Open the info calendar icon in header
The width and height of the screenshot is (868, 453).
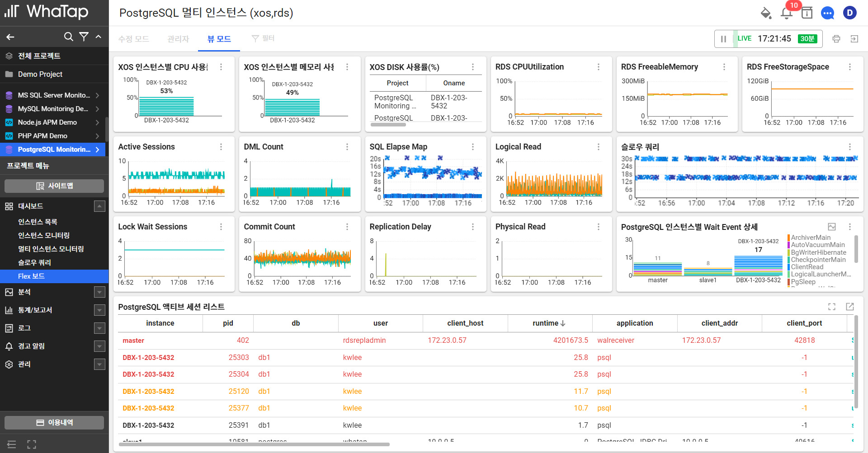(x=807, y=13)
